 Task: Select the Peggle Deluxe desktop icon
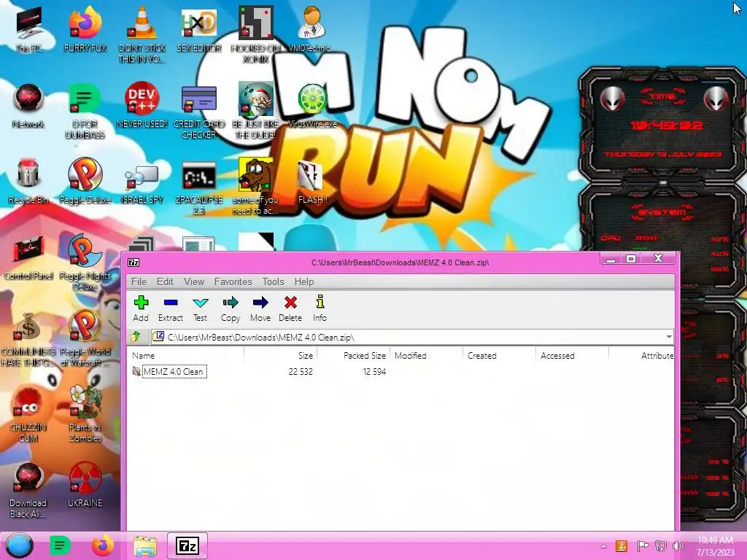point(85,181)
